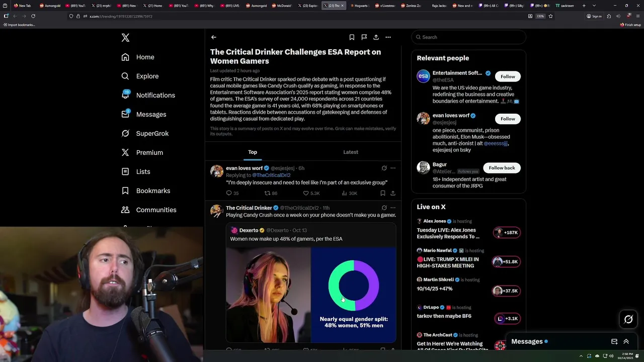The width and height of the screenshot is (644, 362).
Task: Open evan loves worf avatar in feed
Action: pyautogui.click(x=217, y=171)
